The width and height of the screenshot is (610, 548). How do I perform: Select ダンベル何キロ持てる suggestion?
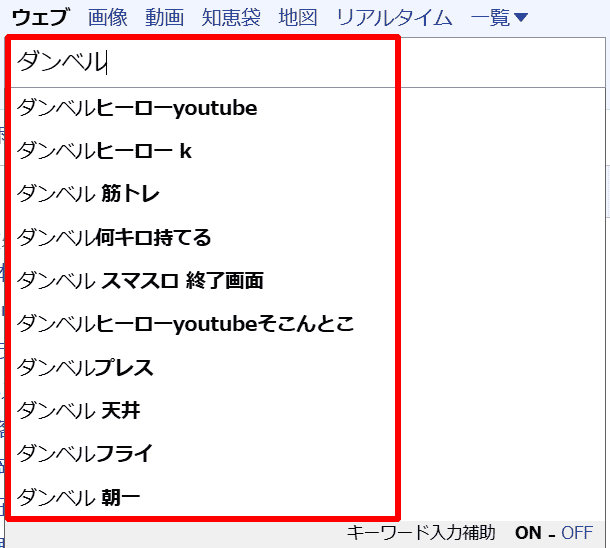[115, 238]
